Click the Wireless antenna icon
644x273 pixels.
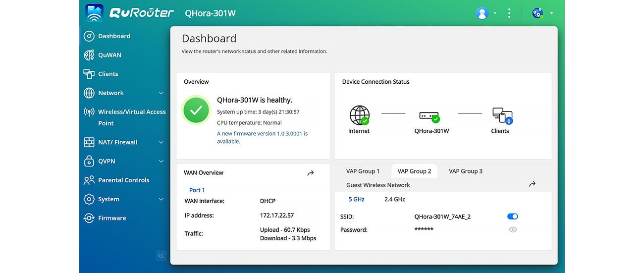[89, 112]
